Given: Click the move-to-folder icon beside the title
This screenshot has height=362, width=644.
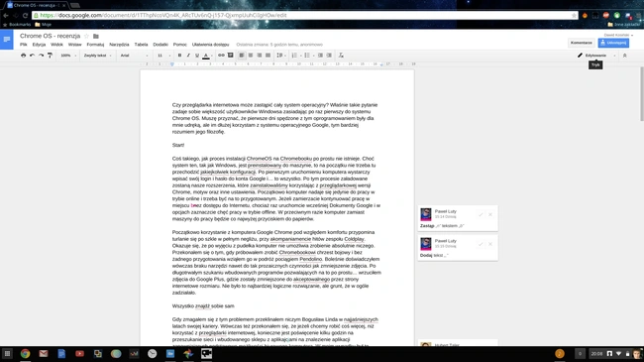Looking at the screenshot, I should [96, 36].
